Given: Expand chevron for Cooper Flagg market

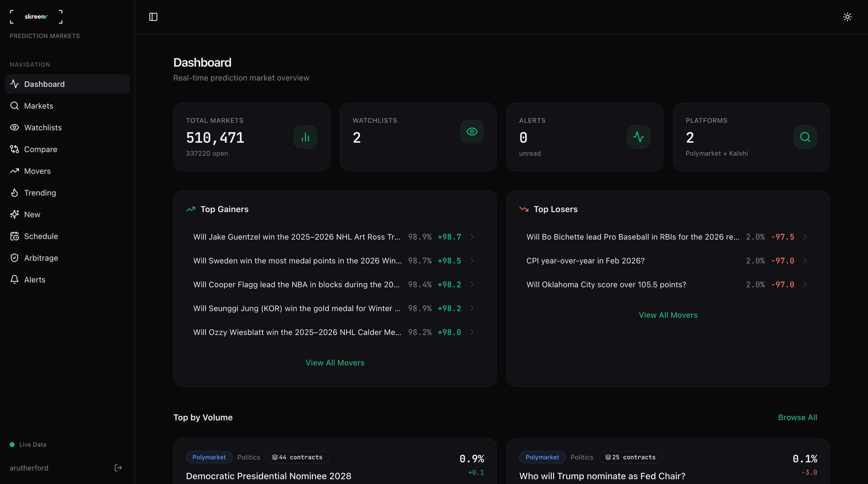Looking at the screenshot, I should [x=472, y=285].
